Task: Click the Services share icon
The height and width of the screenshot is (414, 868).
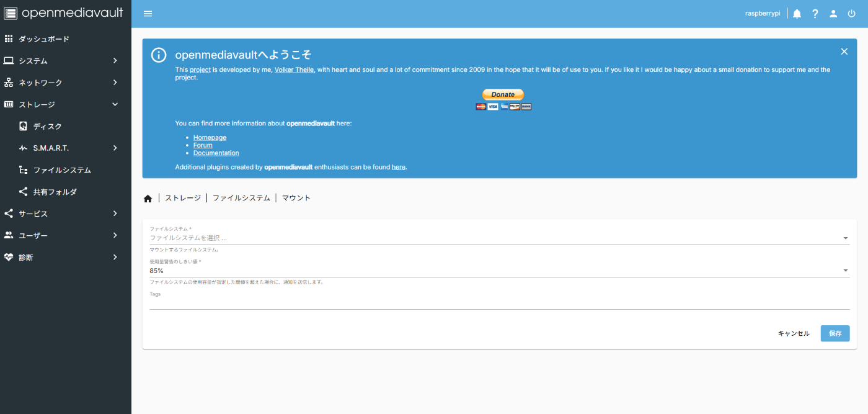Action: coord(9,214)
